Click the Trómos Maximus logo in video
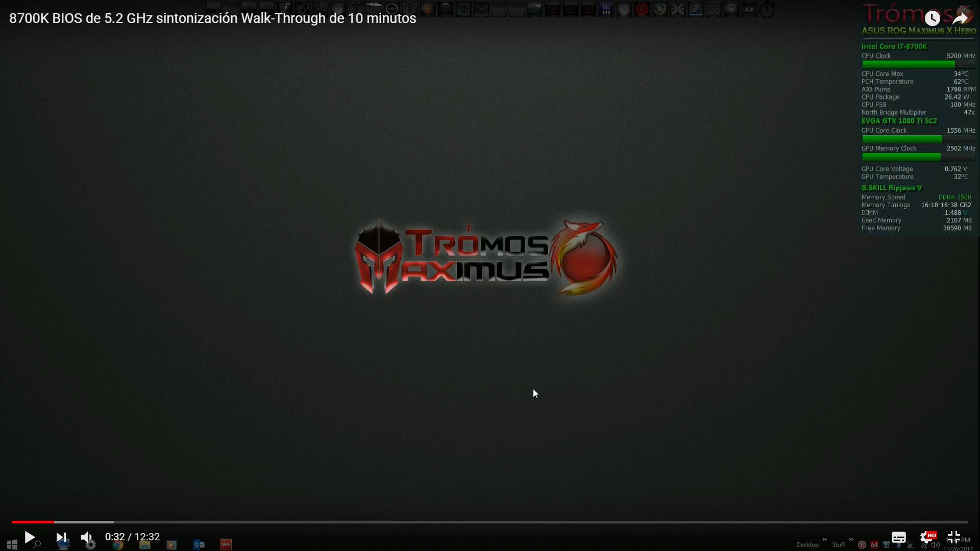Screen dimensions: 980x551 pyautogui.click(x=486, y=258)
